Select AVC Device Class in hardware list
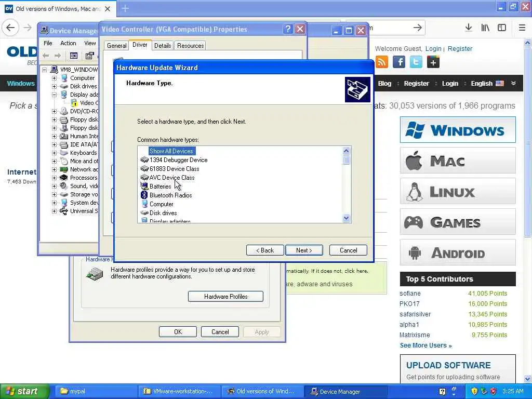 pyautogui.click(x=171, y=177)
